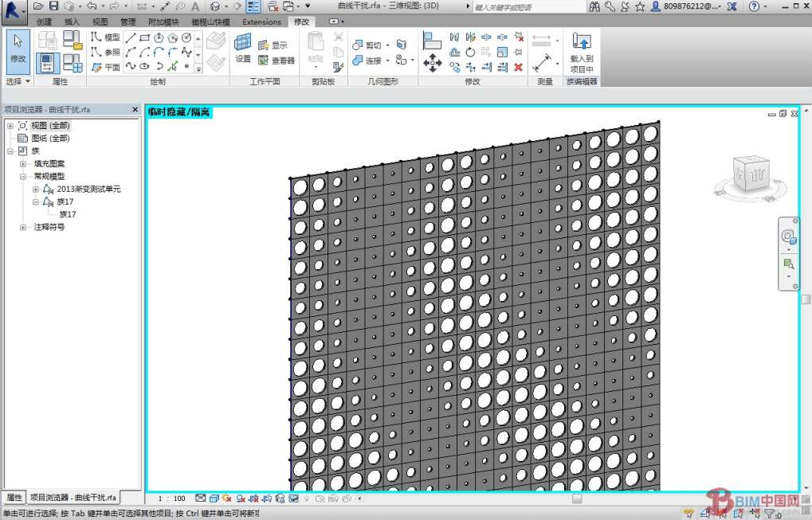Click the Save icon in quick access toolbar
The image size is (812, 520).
(54, 6)
